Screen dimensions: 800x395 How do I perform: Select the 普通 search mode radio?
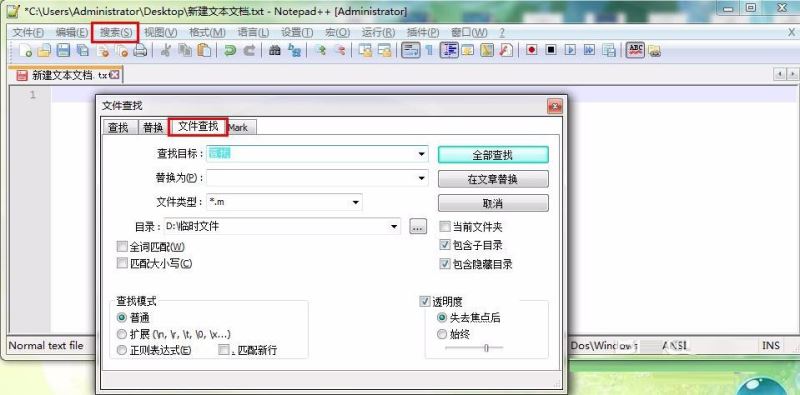coord(121,317)
